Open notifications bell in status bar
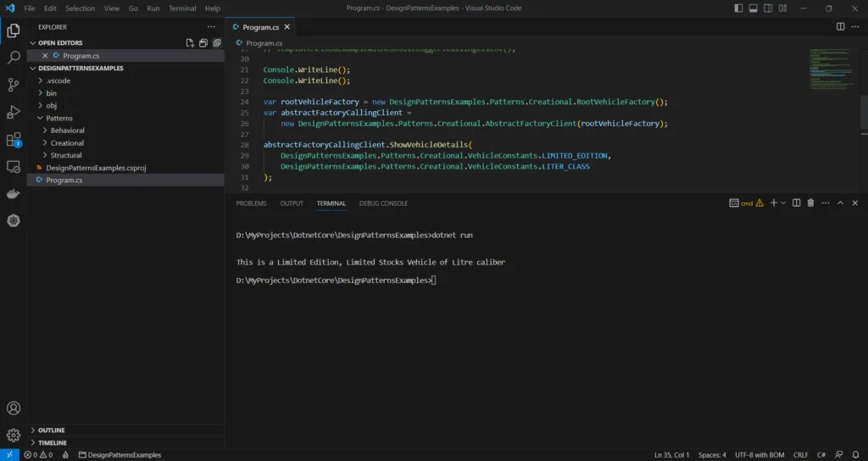This screenshot has width=868, height=461. (x=855, y=455)
